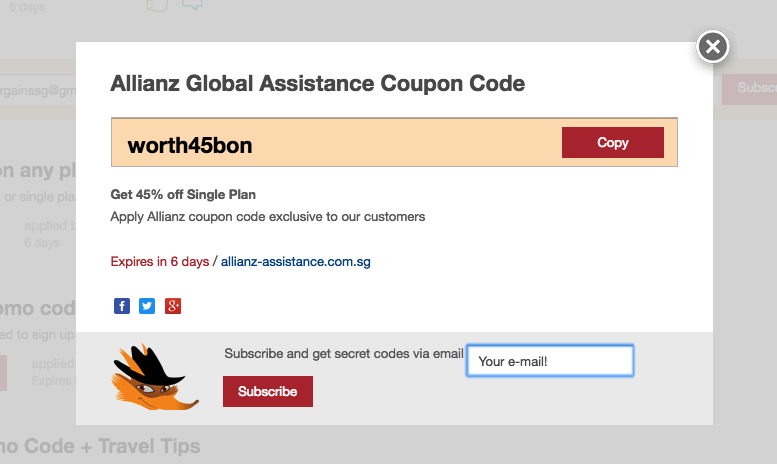777x464 pixels.
Task: Select the worth45bon code text
Action: (x=190, y=145)
